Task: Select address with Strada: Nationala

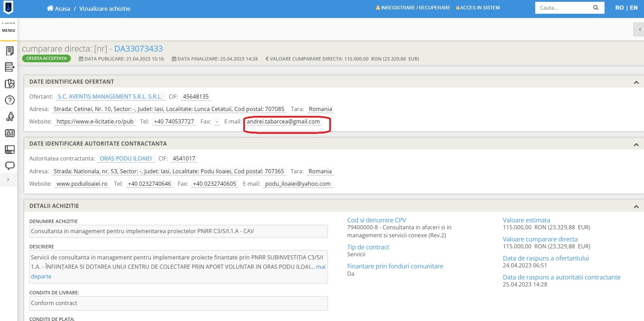Action: (169, 171)
